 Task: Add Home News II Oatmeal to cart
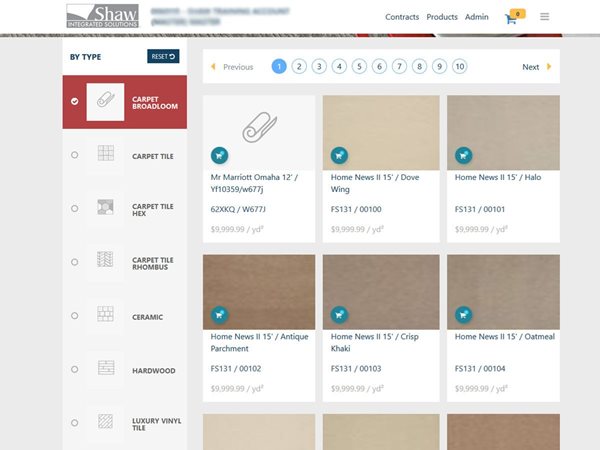click(x=464, y=315)
